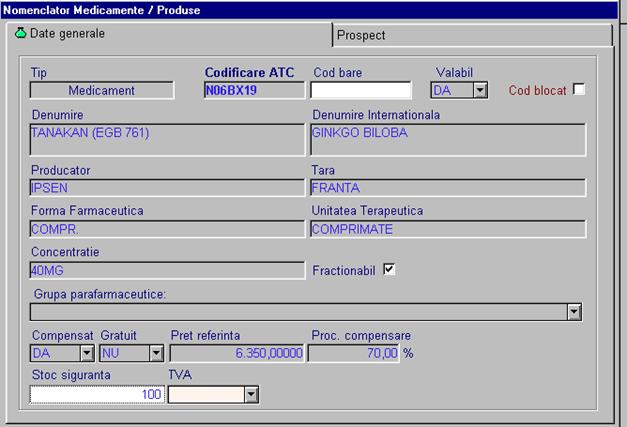Click the Denumire Internationala field GINKGO BILOBA
The width and height of the screenshot is (627, 427).
(x=448, y=140)
